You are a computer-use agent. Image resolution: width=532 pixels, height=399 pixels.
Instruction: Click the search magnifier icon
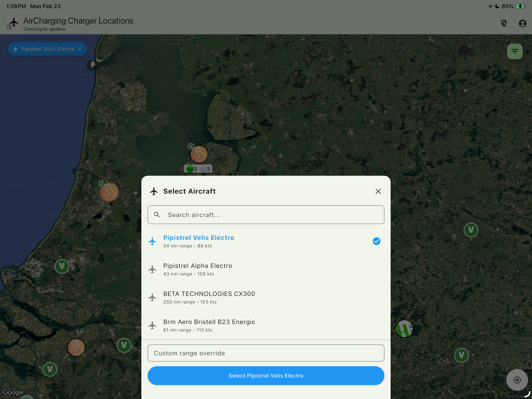157,215
